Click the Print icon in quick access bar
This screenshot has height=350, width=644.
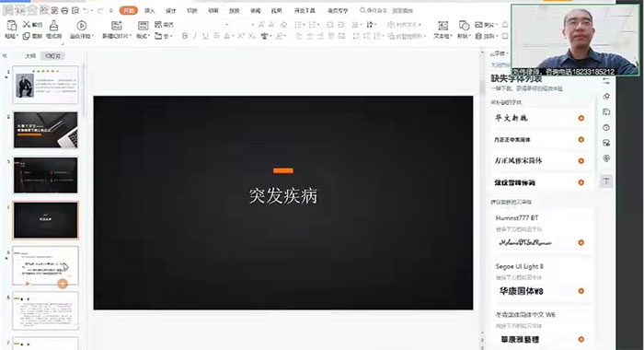click(64, 11)
